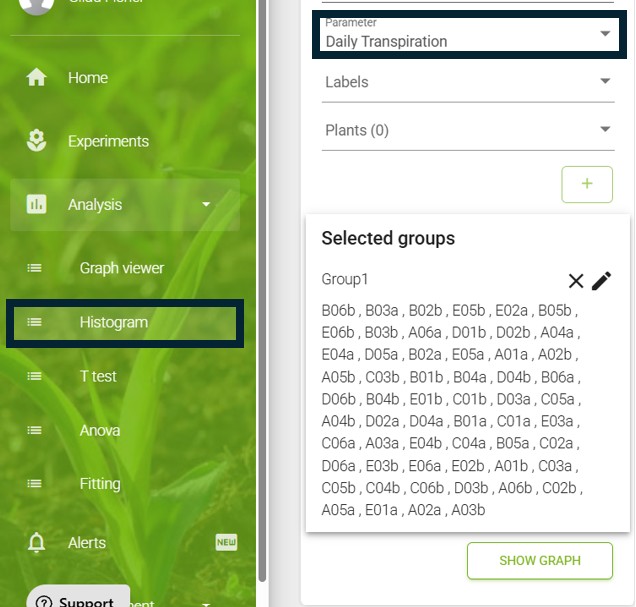Open the Parameter Daily Transpiration dropdown
This screenshot has width=636, height=607.
click(469, 34)
